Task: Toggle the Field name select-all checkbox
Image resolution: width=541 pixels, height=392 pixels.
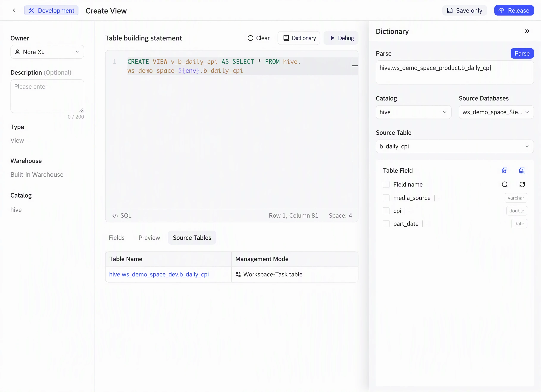Action: tap(386, 184)
